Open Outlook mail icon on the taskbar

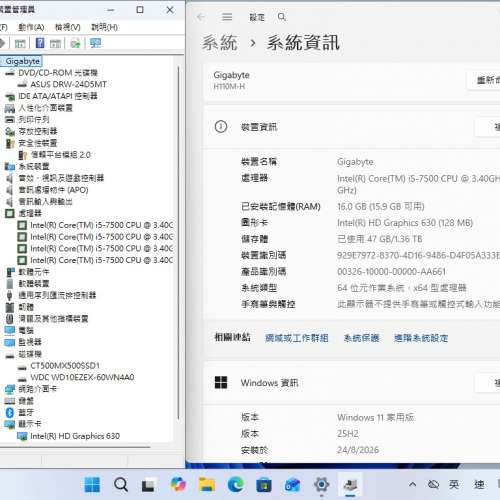point(292,485)
